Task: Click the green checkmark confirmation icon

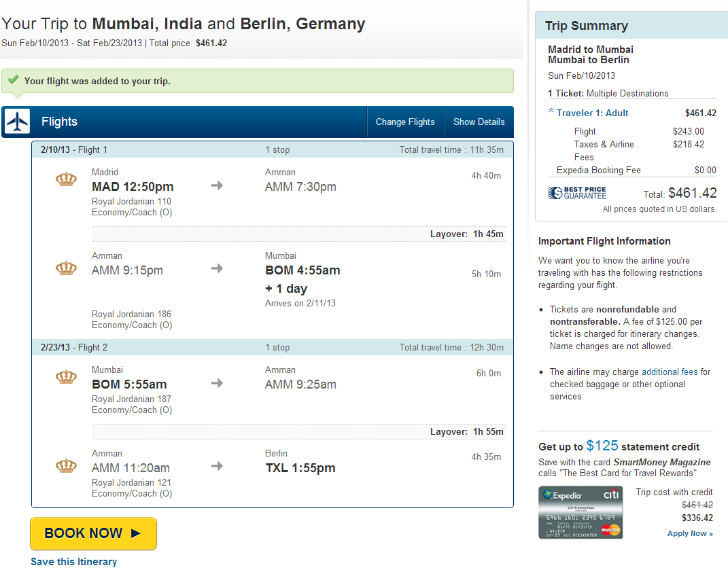Action: [x=14, y=79]
